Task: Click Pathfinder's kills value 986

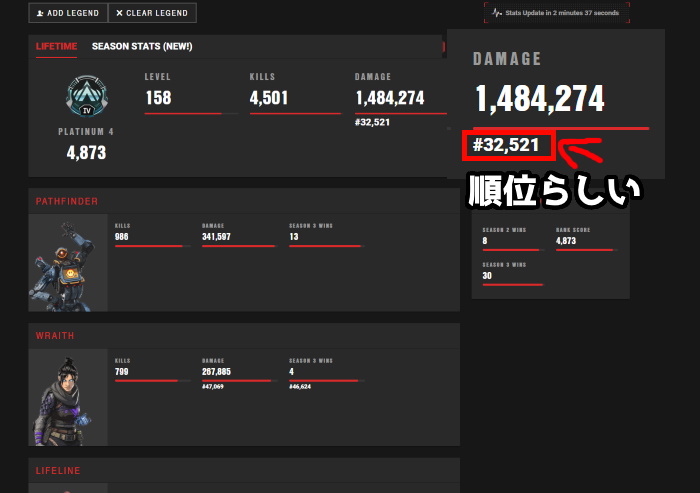Action: [121, 237]
